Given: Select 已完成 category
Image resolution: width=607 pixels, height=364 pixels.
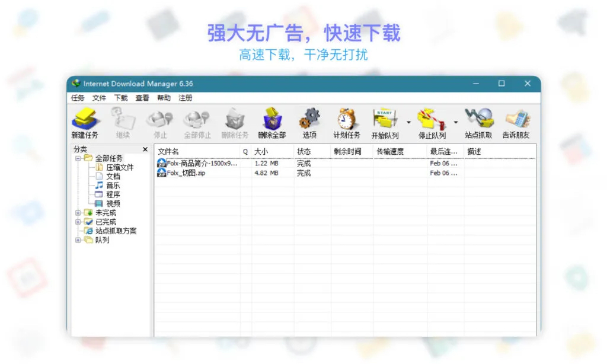Looking at the screenshot, I should pos(106,222).
